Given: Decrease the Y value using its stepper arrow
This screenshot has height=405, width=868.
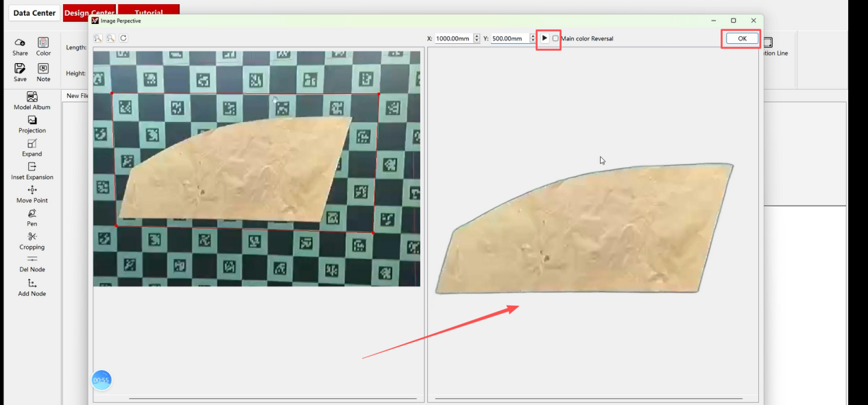Looking at the screenshot, I should pos(533,41).
